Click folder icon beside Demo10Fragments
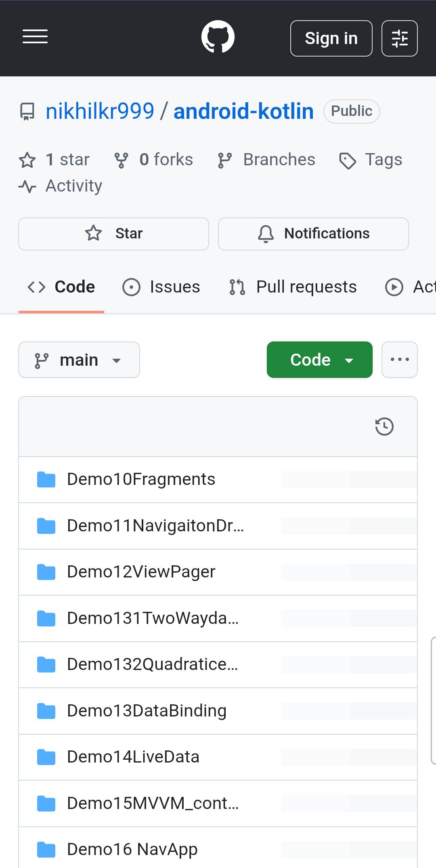436x868 pixels. pyautogui.click(x=46, y=480)
